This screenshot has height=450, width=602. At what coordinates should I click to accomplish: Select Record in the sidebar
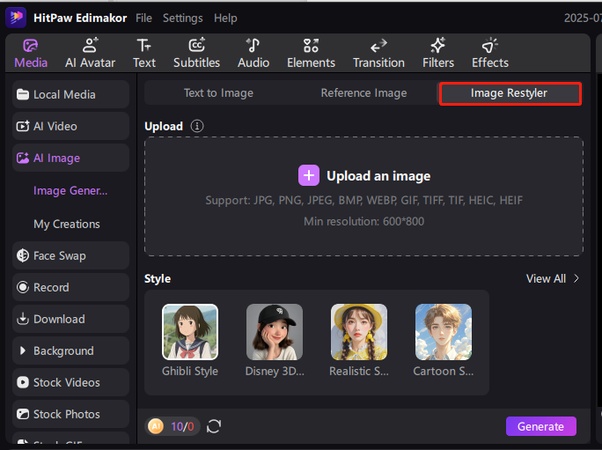click(71, 287)
